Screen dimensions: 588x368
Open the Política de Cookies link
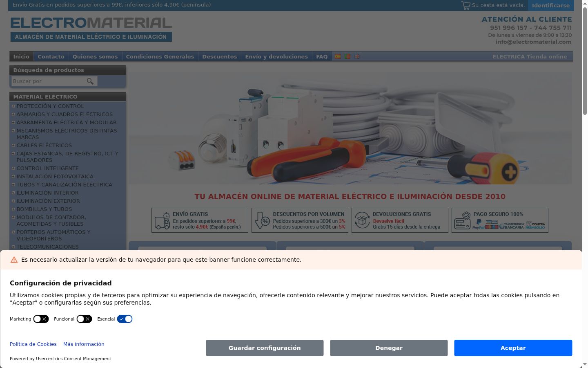[x=33, y=344]
